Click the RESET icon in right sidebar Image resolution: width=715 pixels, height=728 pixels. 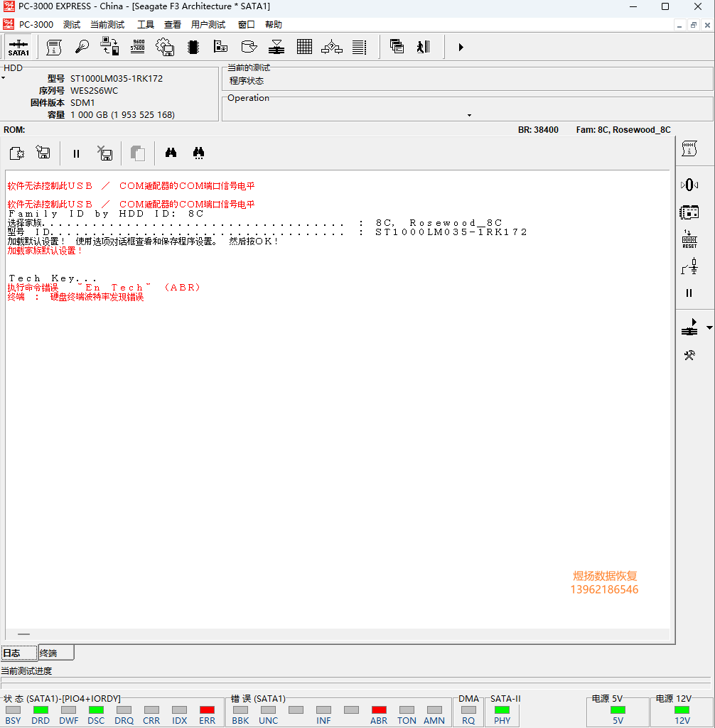click(689, 239)
